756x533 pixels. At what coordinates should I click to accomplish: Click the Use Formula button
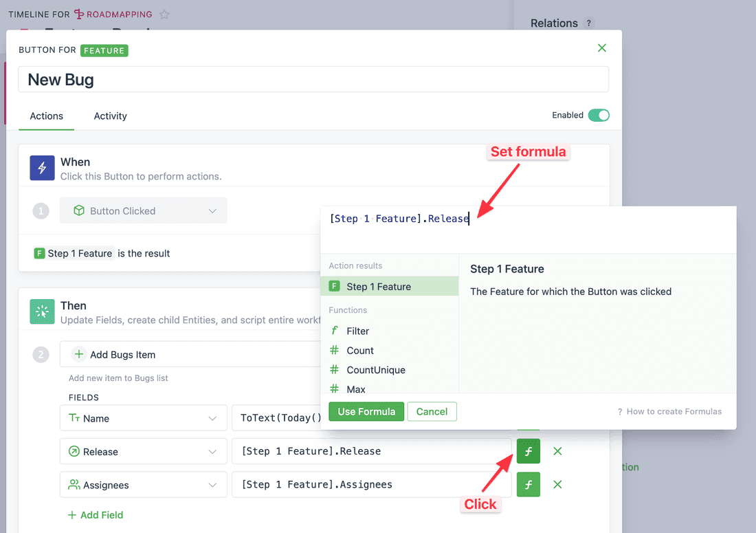pyautogui.click(x=366, y=411)
